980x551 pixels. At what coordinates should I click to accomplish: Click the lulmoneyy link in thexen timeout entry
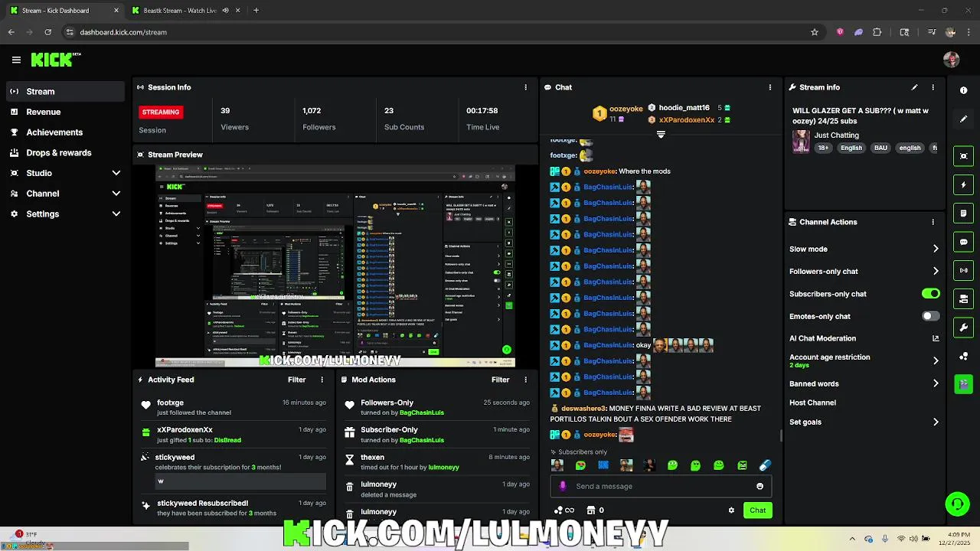443,468
